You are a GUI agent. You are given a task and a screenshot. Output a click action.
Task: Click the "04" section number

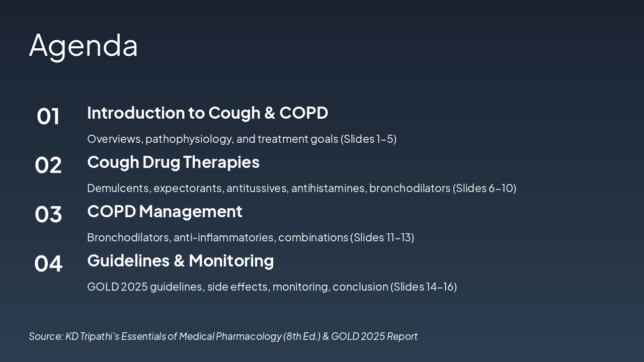[48, 264]
